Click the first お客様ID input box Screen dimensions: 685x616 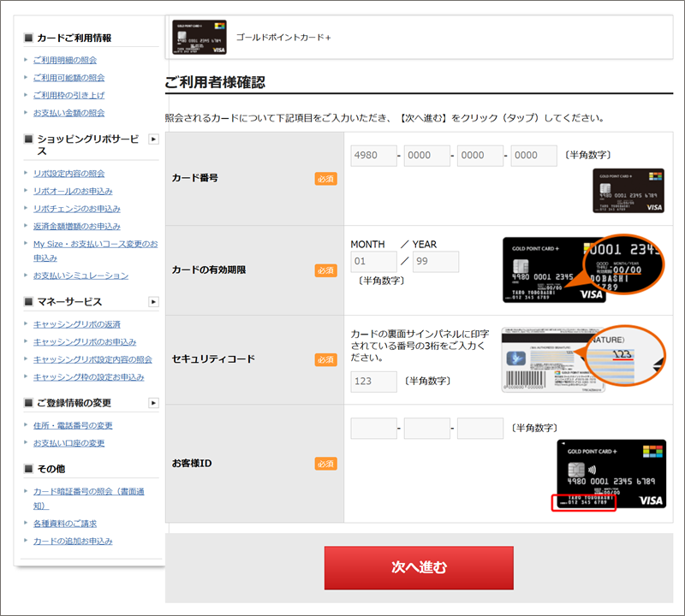click(x=373, y=429)
